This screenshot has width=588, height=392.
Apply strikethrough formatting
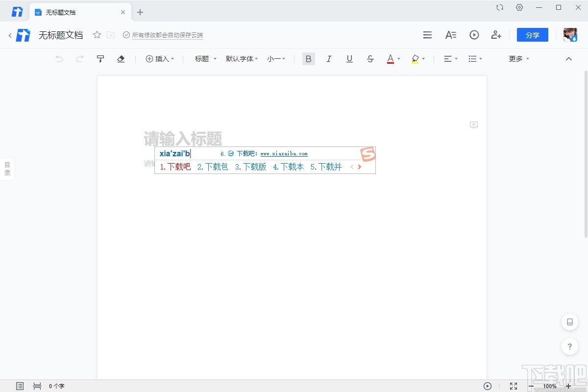tap(370, 59)
